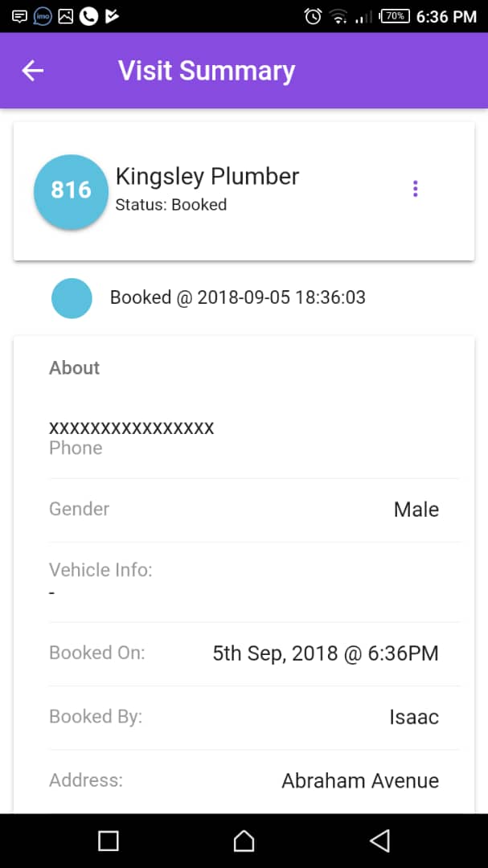Viewport: 488px width, 868px height.
Task: Tap the Booked timestamp timeline entry
Action: 237,297
